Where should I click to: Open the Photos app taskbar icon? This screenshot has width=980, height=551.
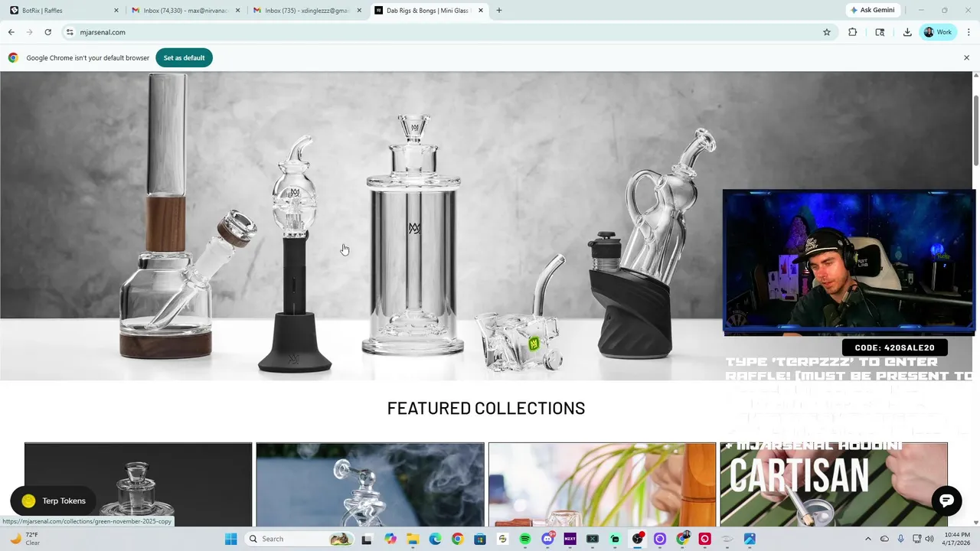[x=750, y=539]
